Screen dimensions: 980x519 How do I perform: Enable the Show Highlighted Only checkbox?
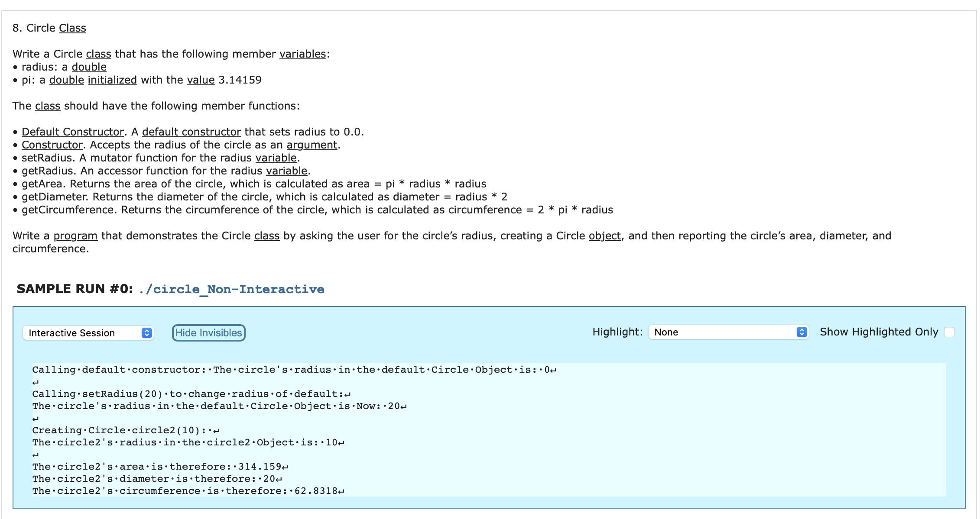(949, 332)
